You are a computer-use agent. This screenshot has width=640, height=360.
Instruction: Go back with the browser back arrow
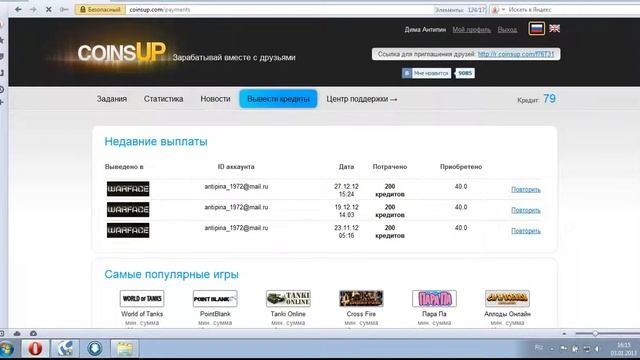pos(18,9)
